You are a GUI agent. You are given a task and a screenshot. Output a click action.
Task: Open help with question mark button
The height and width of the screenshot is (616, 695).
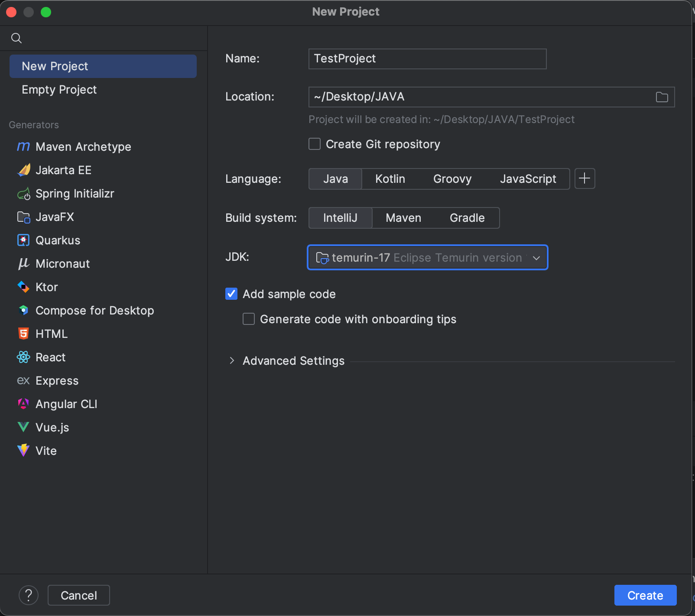pos(29,595)
